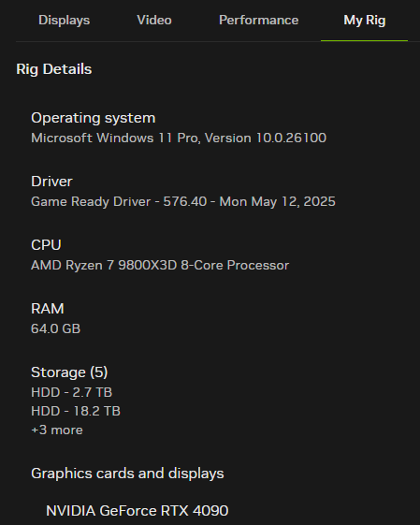Click the Operating system label
Viewport: 420px width, 525px height.
coord(93,118)
